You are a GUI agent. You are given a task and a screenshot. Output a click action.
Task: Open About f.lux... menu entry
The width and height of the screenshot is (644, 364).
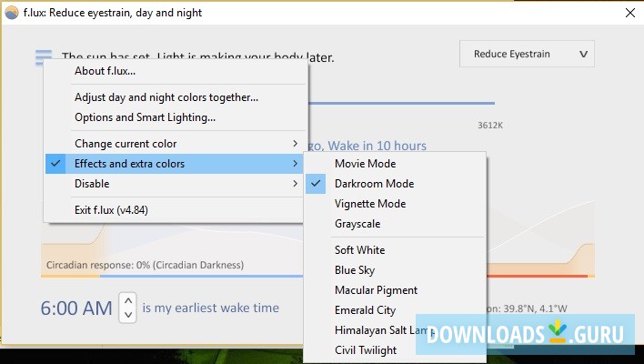click(176, 71)
